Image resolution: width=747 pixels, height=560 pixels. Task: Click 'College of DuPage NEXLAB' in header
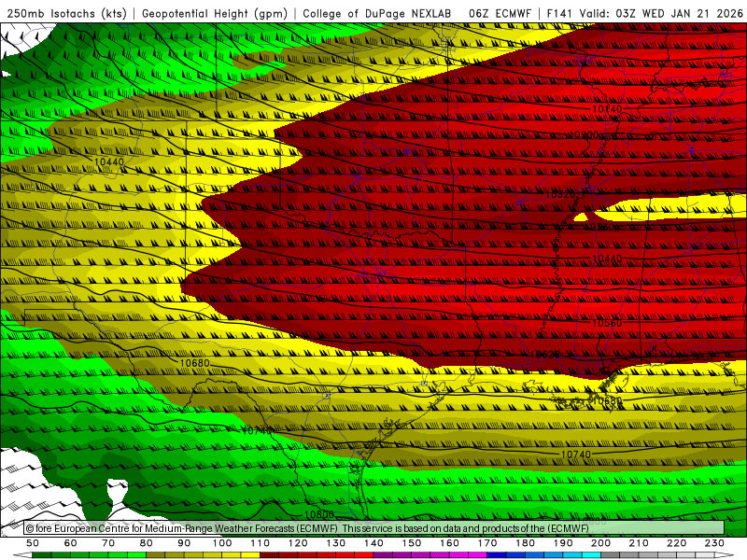[x=377, y=13]
